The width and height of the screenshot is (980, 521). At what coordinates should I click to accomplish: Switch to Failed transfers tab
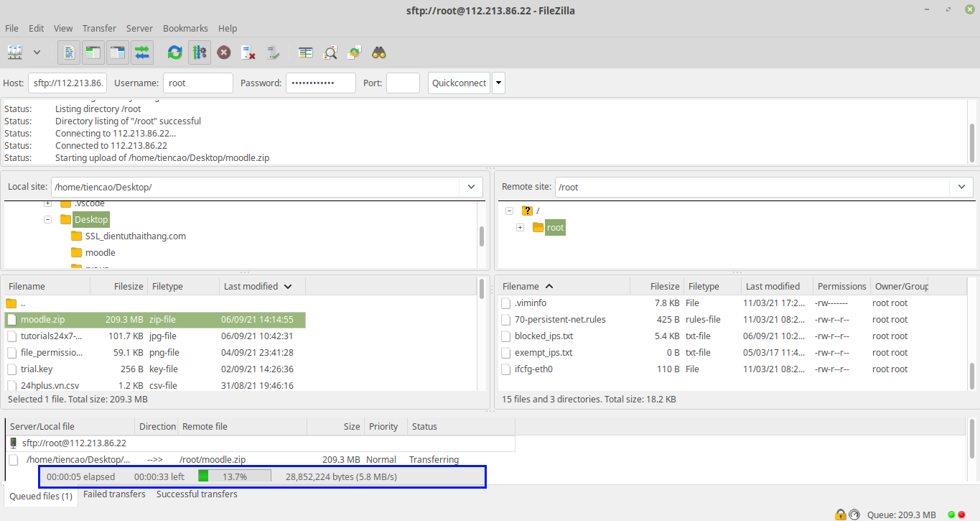pos(114,494)
